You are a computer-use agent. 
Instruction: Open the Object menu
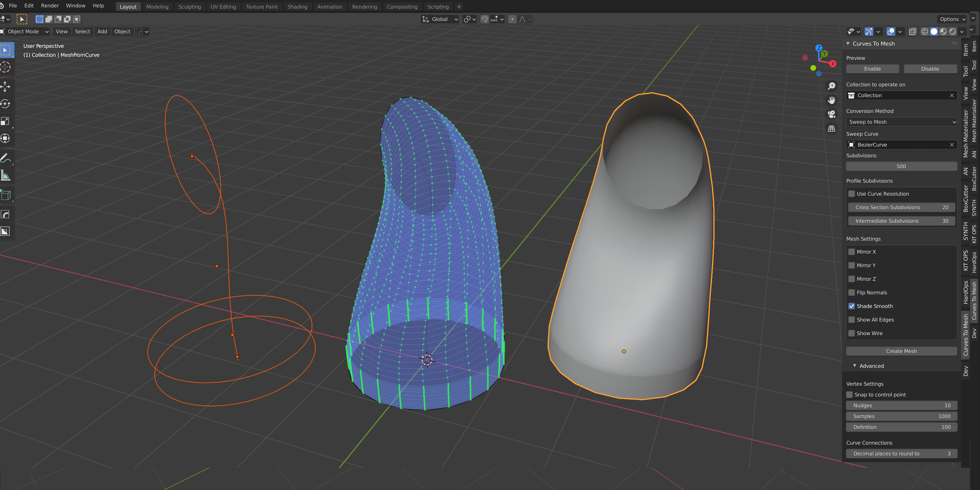click(122, 31)
